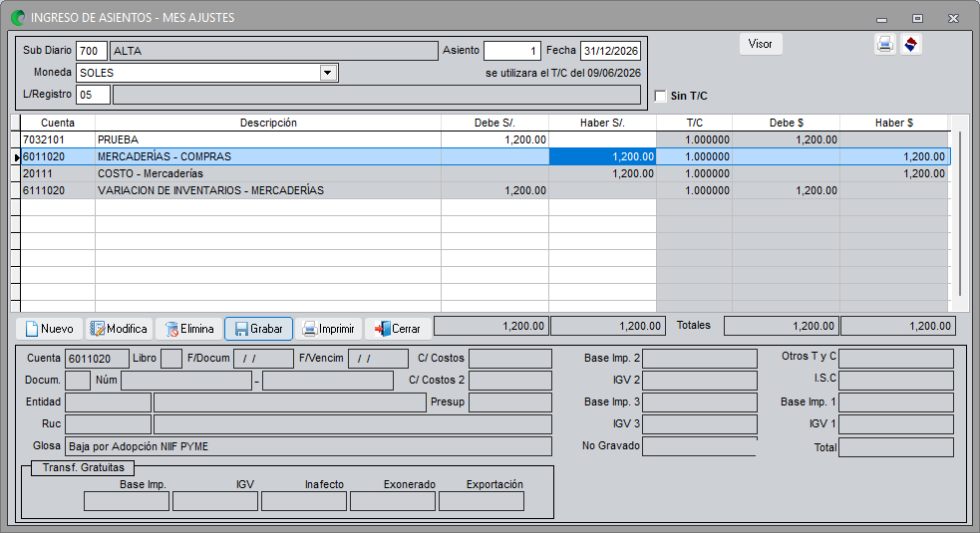This screenshot has height=533, width=980.
Task: Click the Inafecto field
Action: [x=304, y=501]
